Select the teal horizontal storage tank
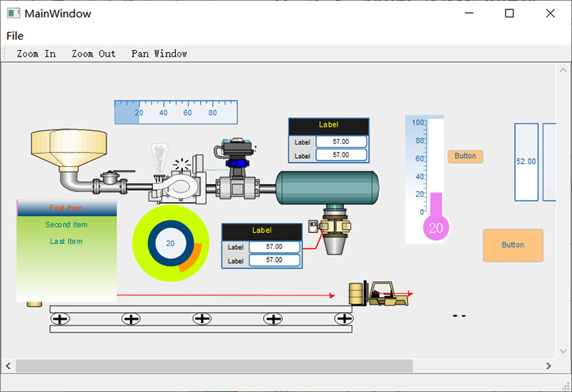572x392 pixels. coord(327,187)
